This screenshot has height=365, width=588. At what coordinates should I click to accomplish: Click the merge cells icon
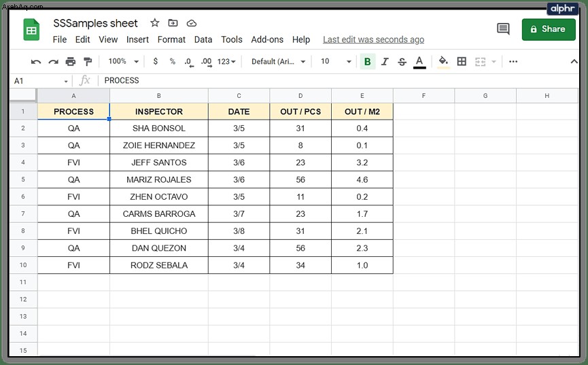tap(480, 62)
